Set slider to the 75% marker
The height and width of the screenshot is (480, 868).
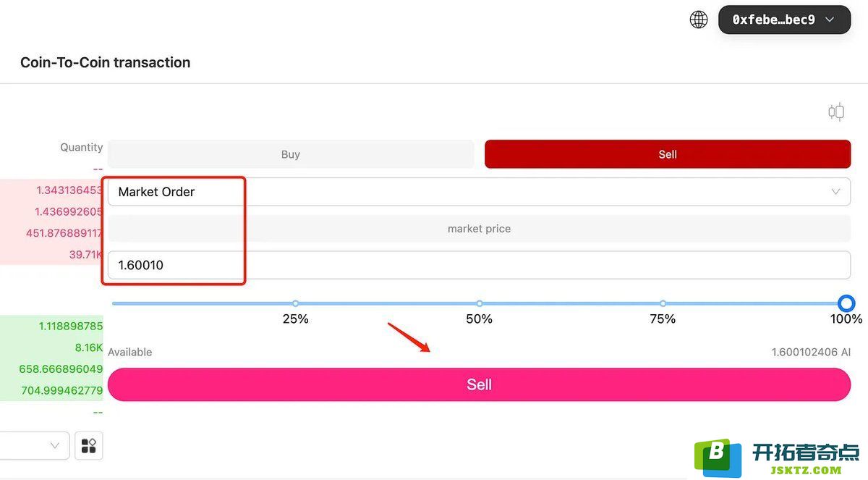click(x=663, y=303)
